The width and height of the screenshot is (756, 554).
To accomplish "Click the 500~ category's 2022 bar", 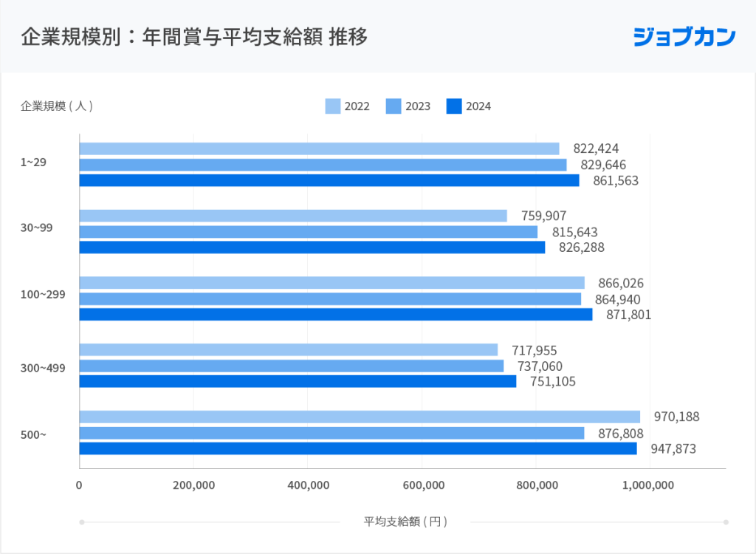I will pos(360,417).
